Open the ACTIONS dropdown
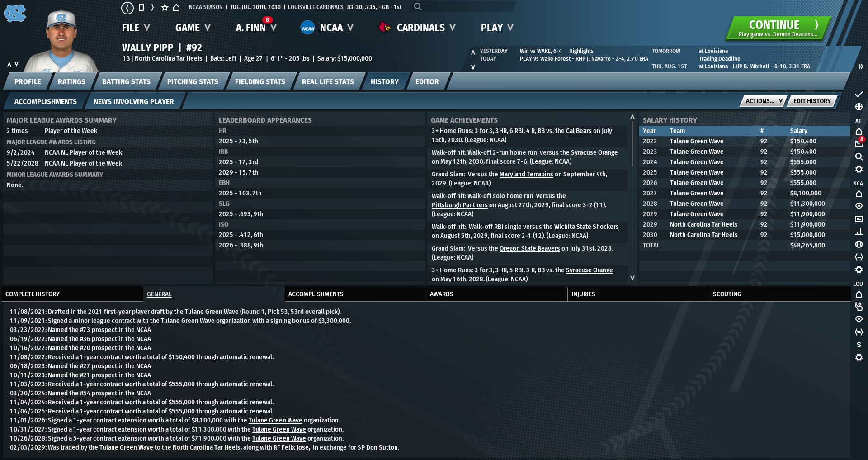This screenshot has height=460, width=868. pyautogui.click(x=763, y=101)
